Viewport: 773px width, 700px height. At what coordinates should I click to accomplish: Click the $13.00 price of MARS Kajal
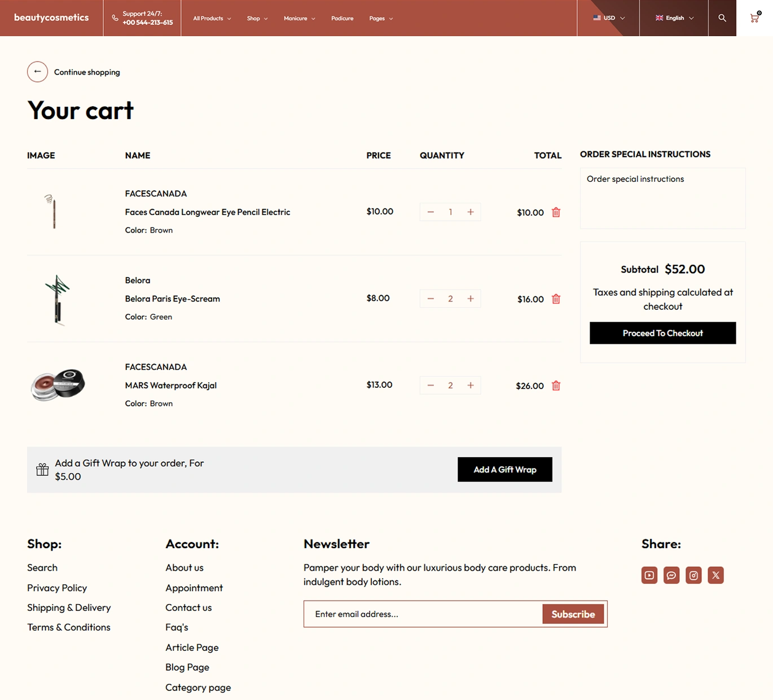tap(379, 385)
